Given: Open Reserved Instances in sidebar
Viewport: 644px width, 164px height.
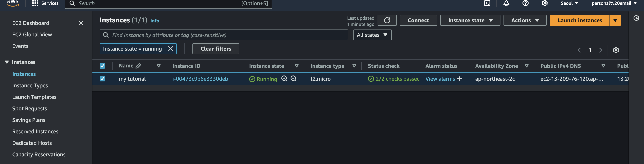Looking at the screenshot, I should pyautogui.click(x=35, y=131).
